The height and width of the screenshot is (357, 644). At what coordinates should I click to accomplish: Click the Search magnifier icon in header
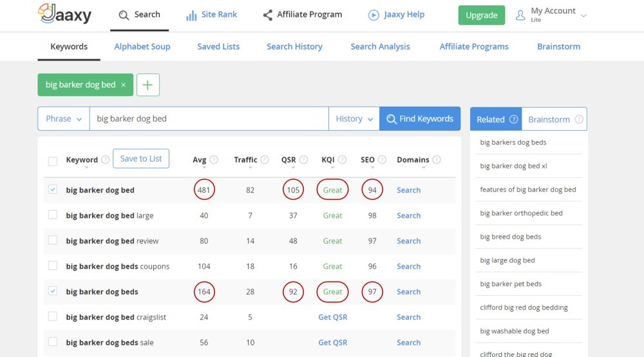124,15
